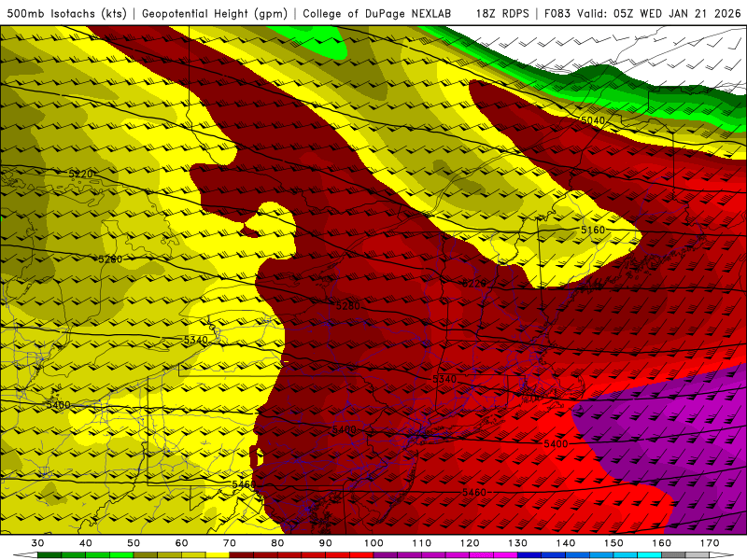Screen dimensions: 747x560
Task: Click the 5340 contour label on yellow shading
Action: (x=196, y=340)
